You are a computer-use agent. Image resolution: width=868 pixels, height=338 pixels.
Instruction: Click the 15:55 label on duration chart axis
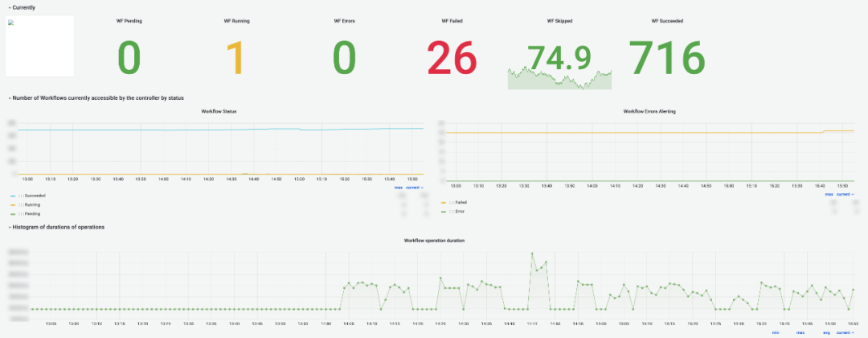point(853,323)
